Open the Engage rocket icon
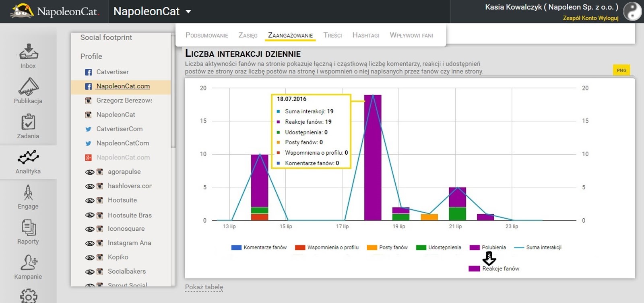Image resolution: width=644 pixels, height=303 pixels. [x=28, y=192]
